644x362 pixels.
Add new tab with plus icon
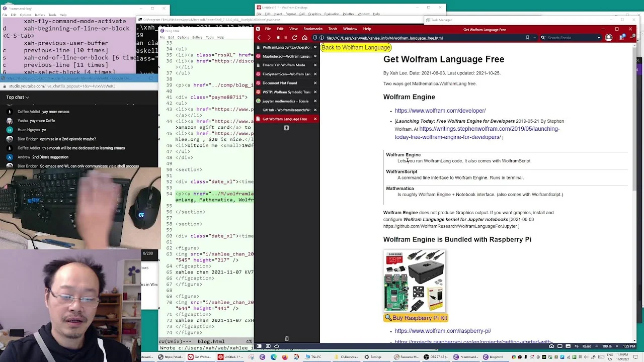pos(286,128)
